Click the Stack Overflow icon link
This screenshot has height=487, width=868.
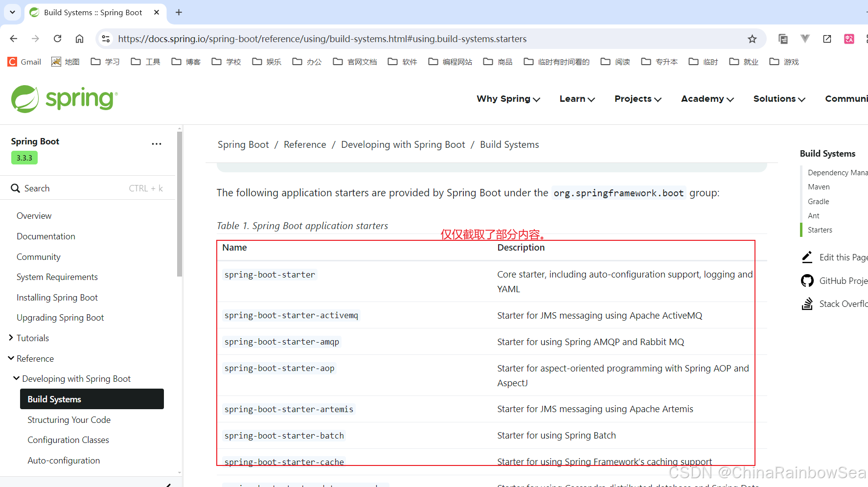[807, 304]
